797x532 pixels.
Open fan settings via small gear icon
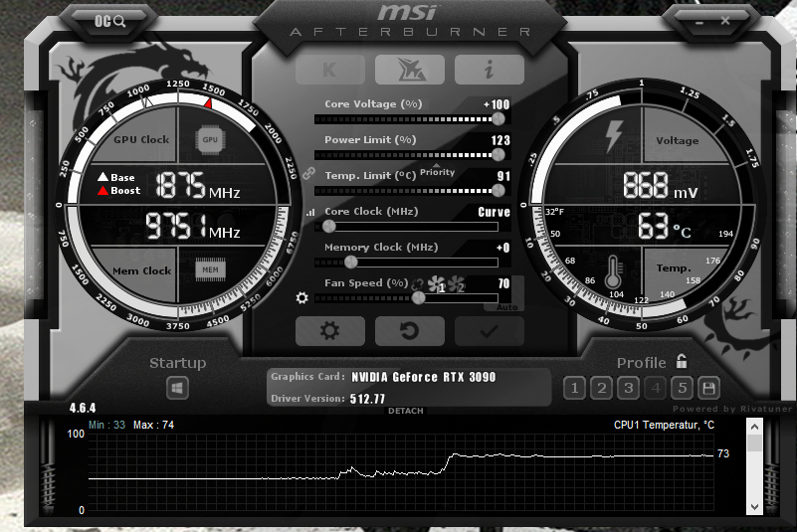click(x=301, y=297)
